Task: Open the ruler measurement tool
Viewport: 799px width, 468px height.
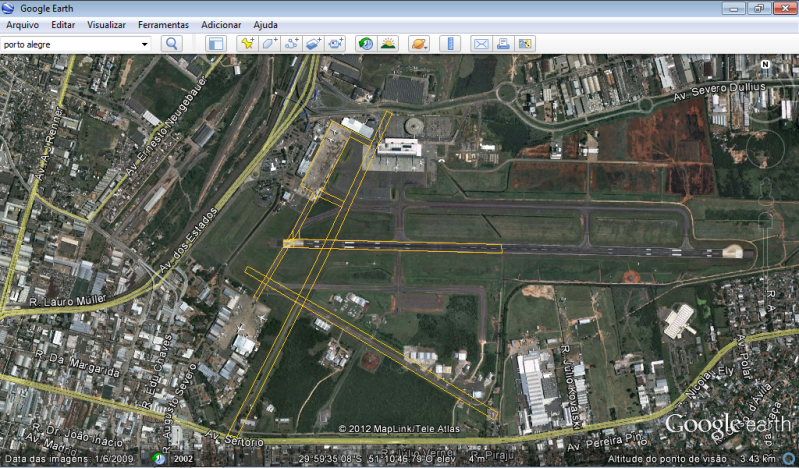Action: [x=448, y=44]
